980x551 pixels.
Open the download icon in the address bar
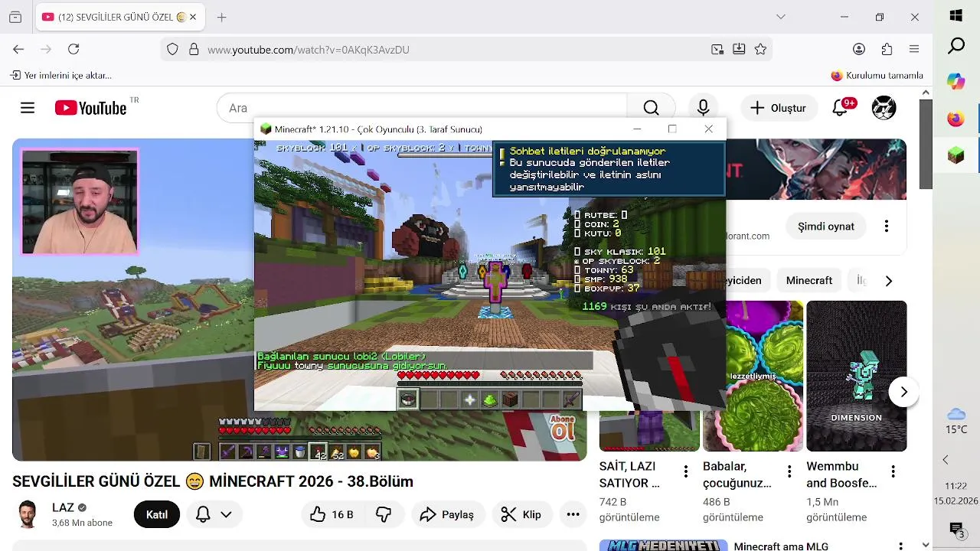[x=739, y=49]
